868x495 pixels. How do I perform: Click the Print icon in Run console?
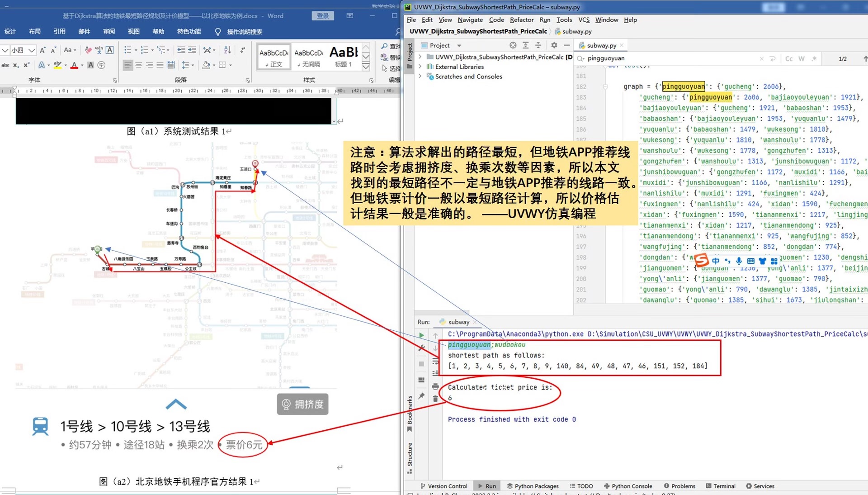435,386
